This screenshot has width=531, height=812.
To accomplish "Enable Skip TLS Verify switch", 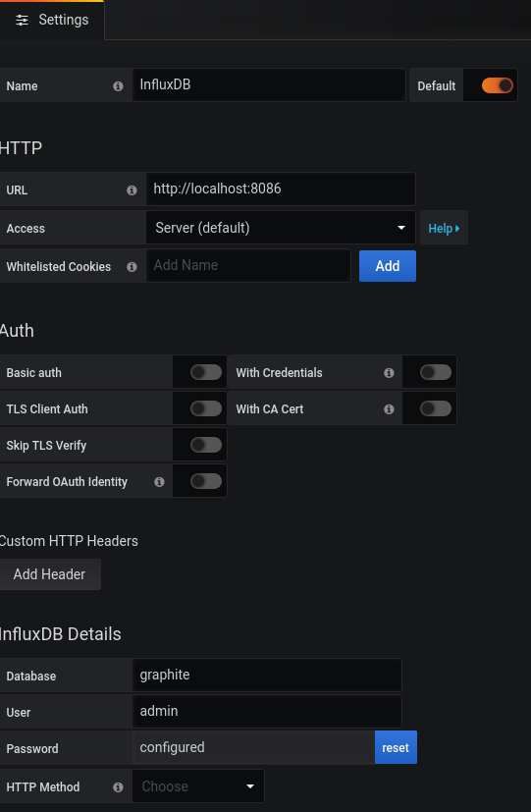I will [x=206, y=445].
